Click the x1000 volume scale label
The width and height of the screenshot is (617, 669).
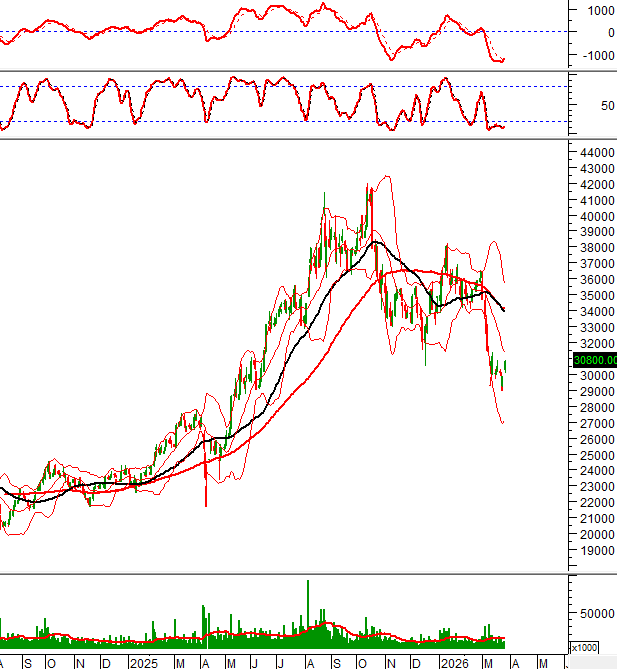pos(585,647)
